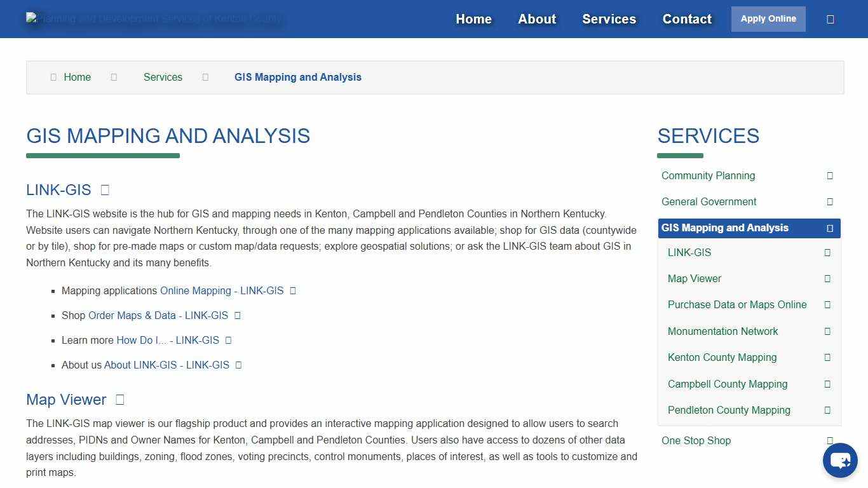Image resolution: width=868 pixels, height=488 pixels.
Task: Open the How Do I... link
Action: [x=168, y=340]
